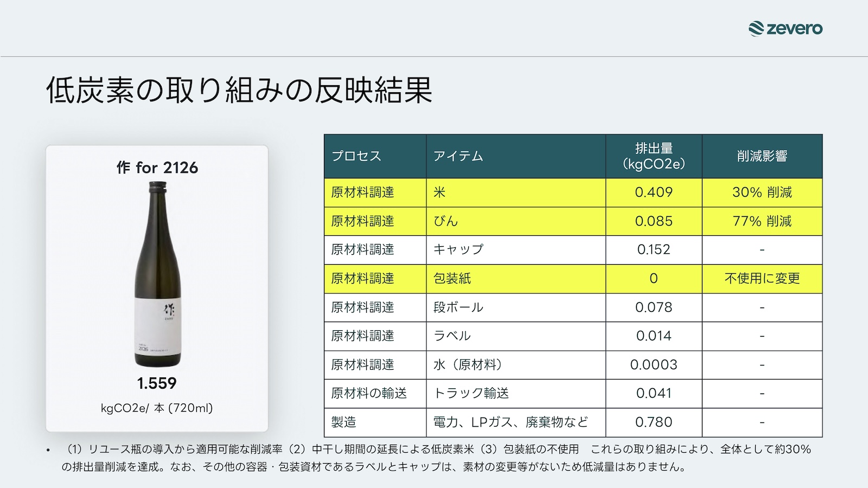Click the 作 for 2126 product heading
Image resolution: width=868 pixels, height=488 pixels.
(157, 168)
